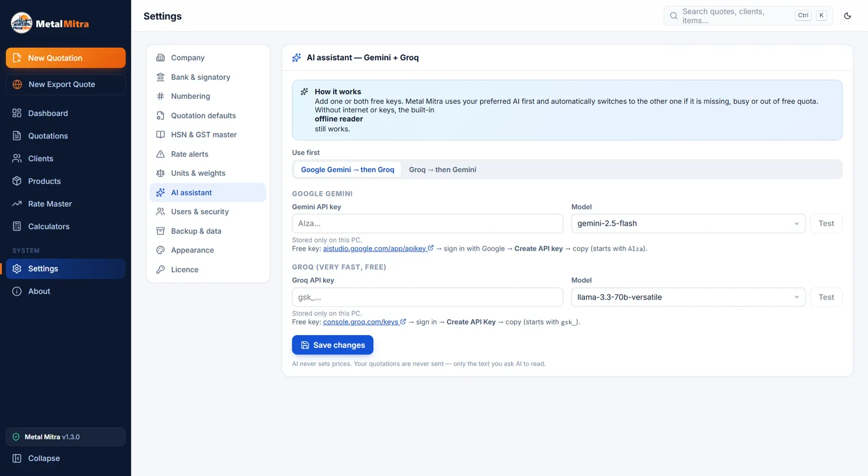Open Products via its box icon
This screenshot has height=476, width=868.
point(17,181)
